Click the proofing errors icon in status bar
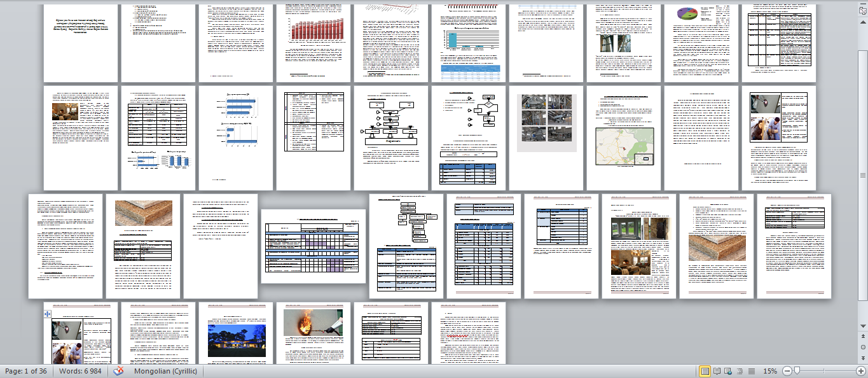The height and width of the screenshot is (378, 868). tap(118, 371)
